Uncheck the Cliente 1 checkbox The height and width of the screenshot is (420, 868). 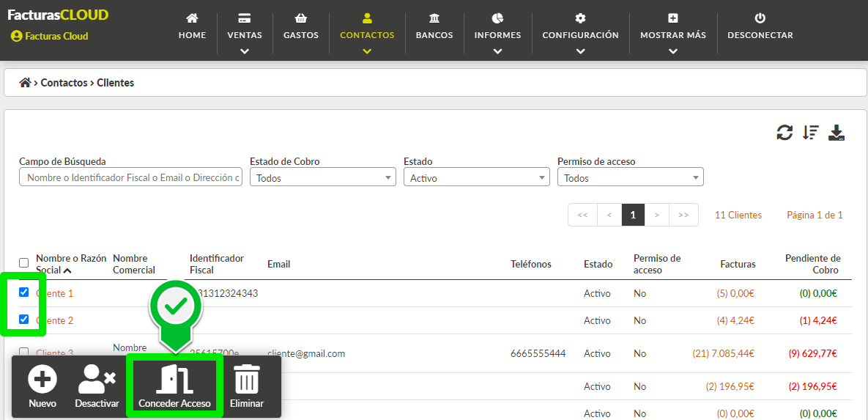[23, 292]
